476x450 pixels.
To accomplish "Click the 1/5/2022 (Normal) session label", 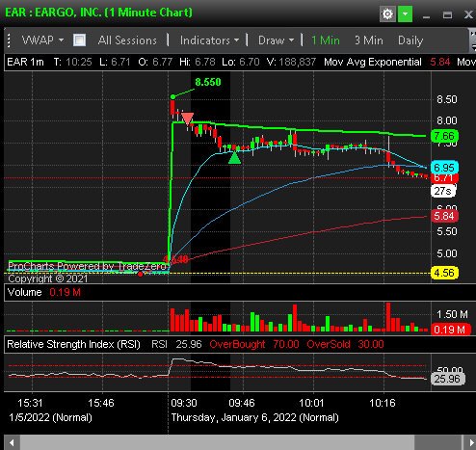I will click(50, 417).
